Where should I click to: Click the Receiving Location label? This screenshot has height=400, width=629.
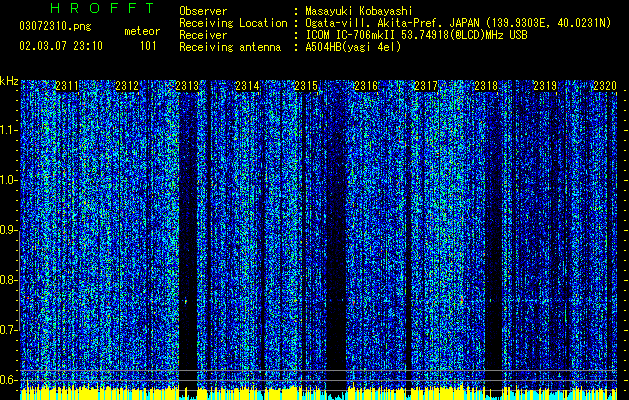tap(233, 23)
